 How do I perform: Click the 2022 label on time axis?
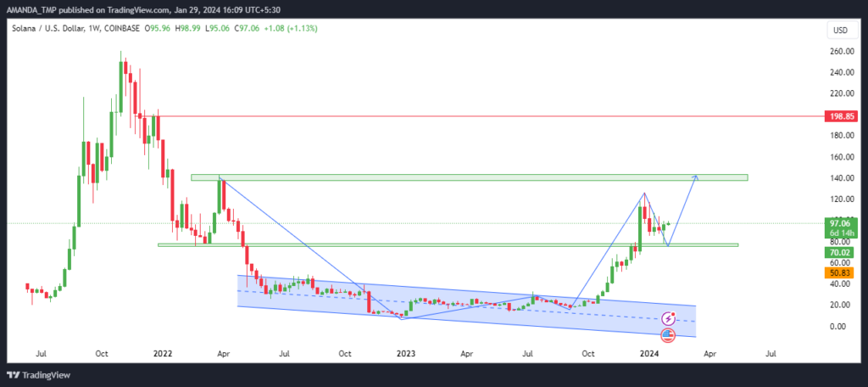[x=164, y=352]
